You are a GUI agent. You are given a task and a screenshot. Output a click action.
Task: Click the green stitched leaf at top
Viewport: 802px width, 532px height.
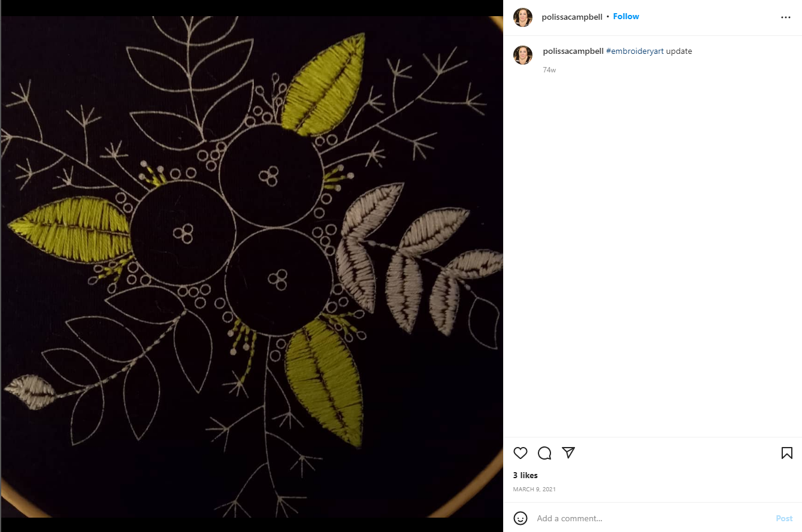tap(323, 84)
